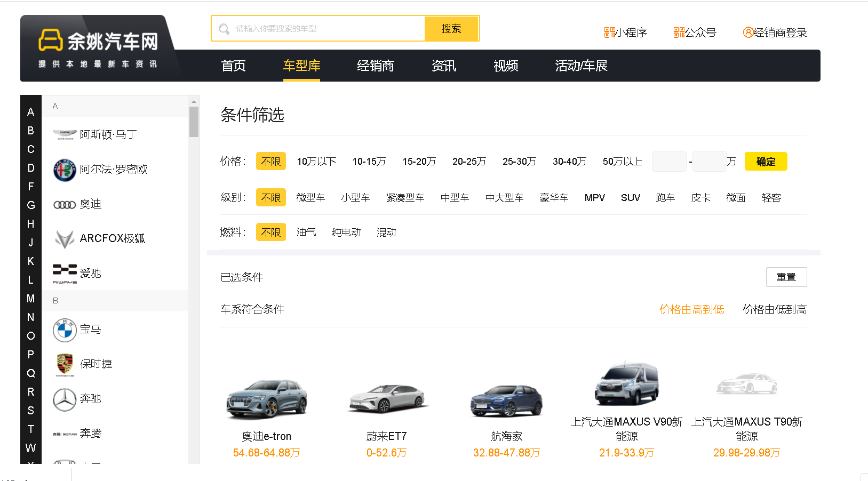The height and width of the screenshot is (481, 868).
Task: Select price filter 10万以下
Action: click(x=316, y=161)
